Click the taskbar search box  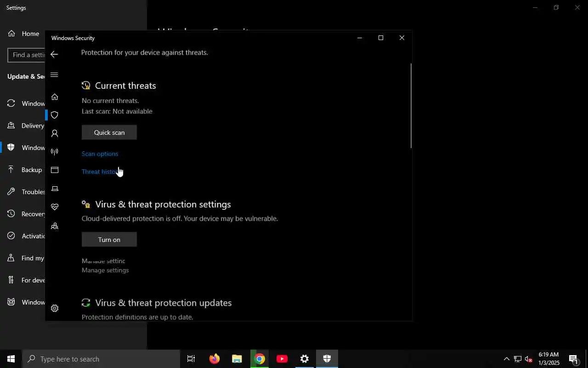pos(101,359)
